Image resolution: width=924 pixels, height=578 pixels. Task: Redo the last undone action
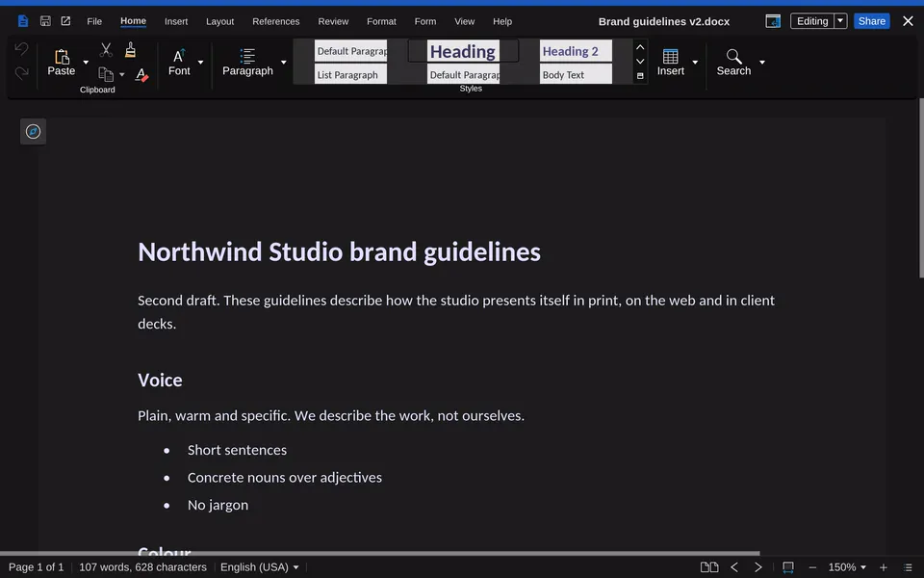[x=21, y=72]
